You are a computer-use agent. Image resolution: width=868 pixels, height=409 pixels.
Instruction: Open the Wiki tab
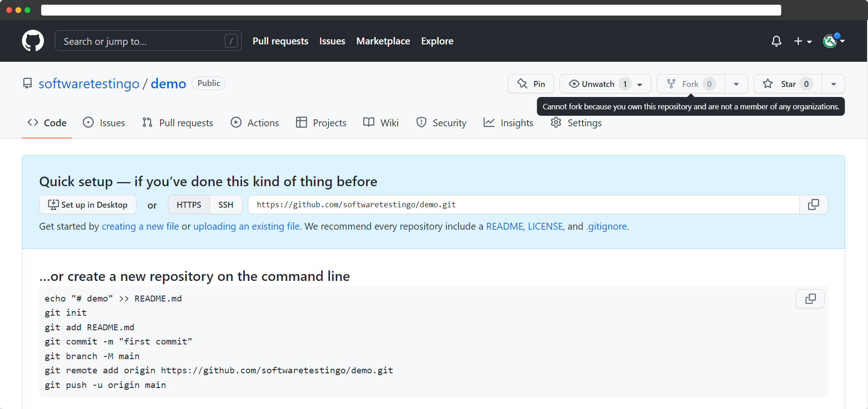click(x=381, y=123)
